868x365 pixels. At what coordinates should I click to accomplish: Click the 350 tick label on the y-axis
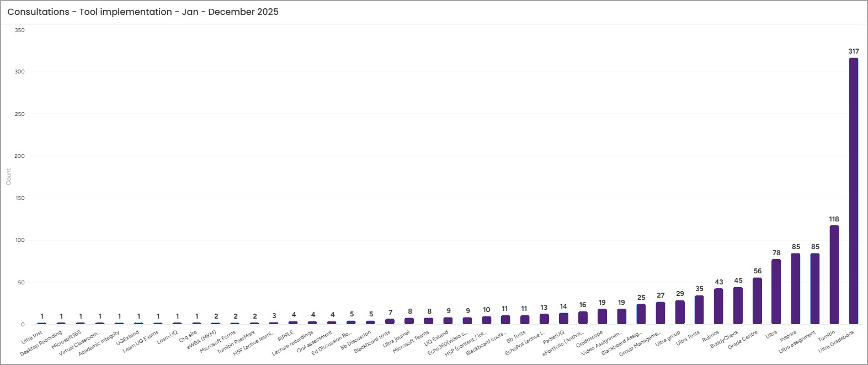20,30
